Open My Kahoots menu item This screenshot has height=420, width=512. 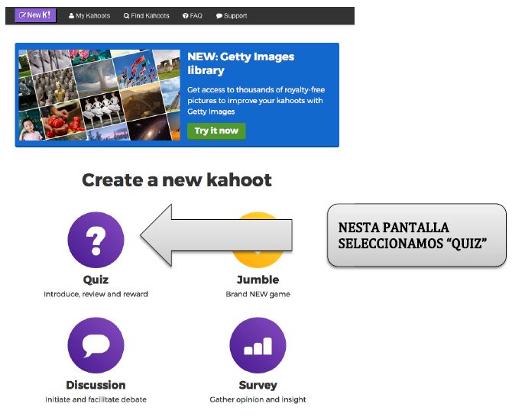[93, 16]
